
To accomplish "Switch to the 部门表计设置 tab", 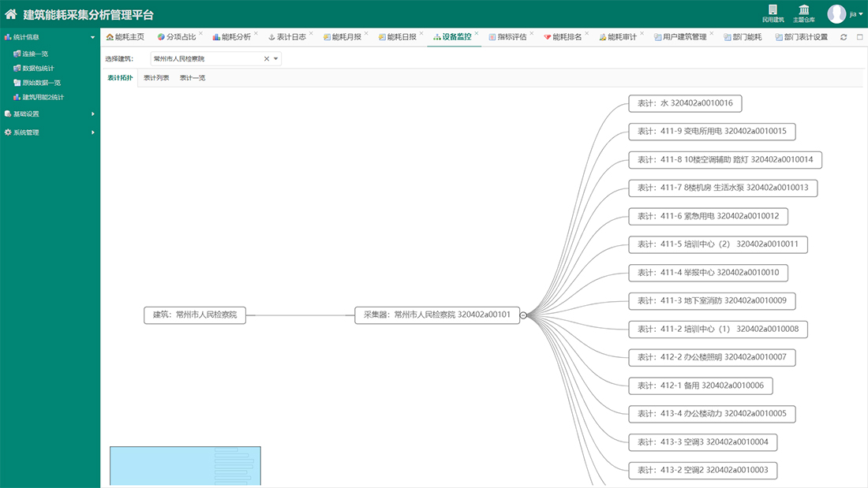I will pos(802,37).
